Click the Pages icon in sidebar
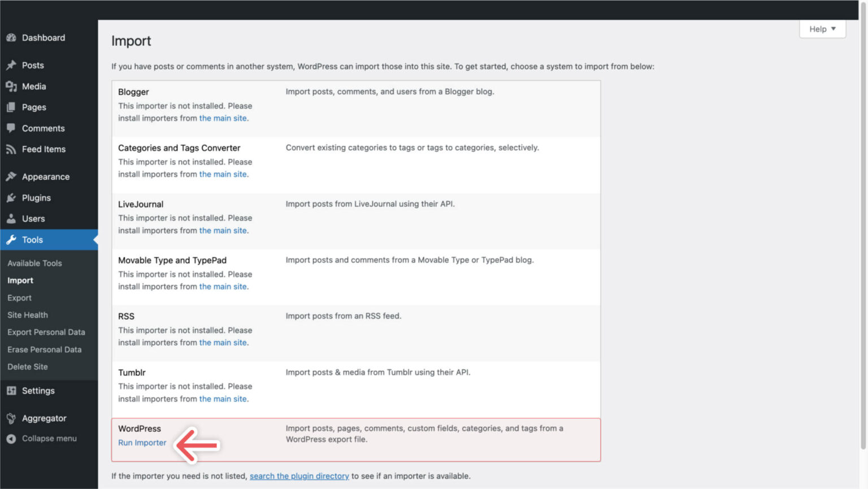 pyautogui.click(x=11, y=107)
